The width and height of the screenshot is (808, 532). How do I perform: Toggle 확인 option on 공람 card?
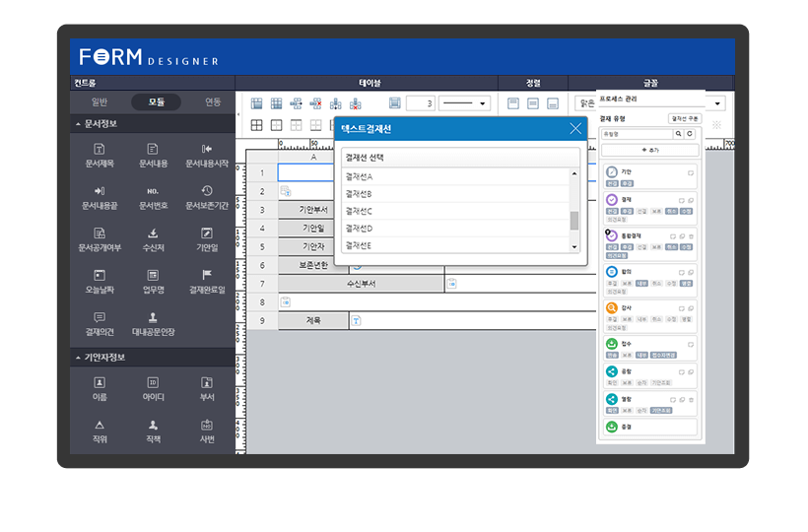click(x=612, y=382)
